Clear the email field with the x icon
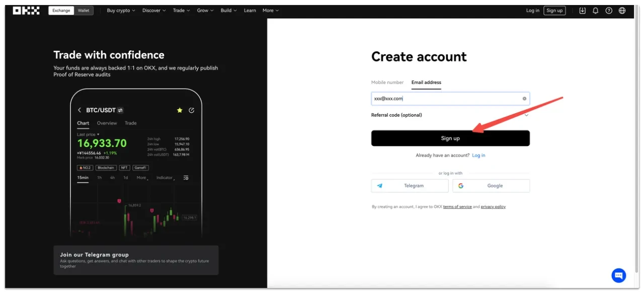644x293 pixels. [x=524, y=99]
